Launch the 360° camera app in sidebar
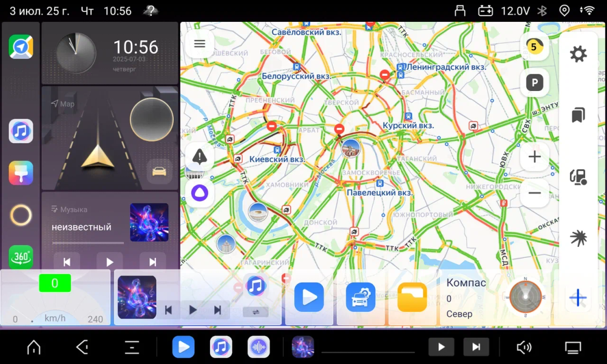 (21, 257)
